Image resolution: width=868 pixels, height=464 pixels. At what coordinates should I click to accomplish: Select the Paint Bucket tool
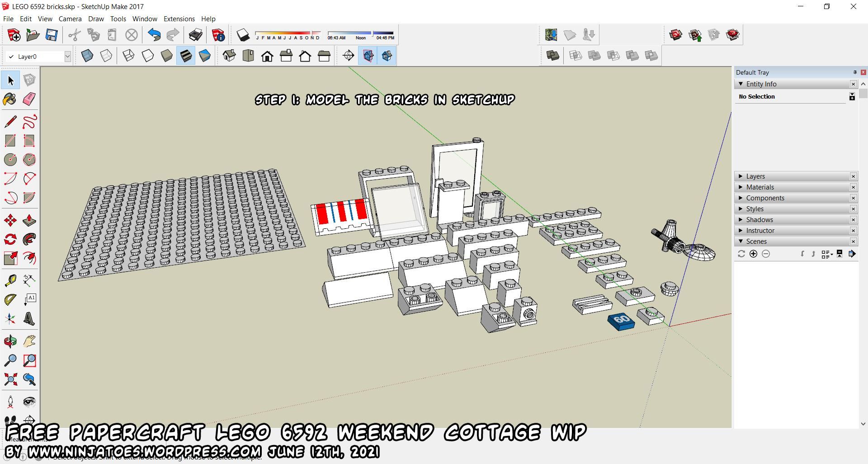pos(10,99)
